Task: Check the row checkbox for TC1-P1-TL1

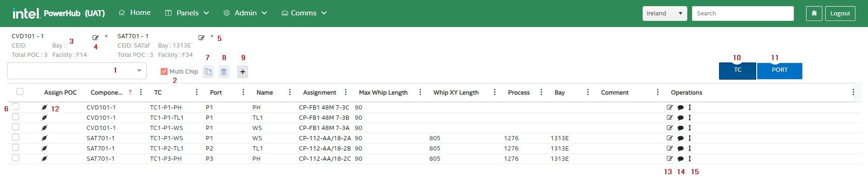Action: click(x=16, y=117)
